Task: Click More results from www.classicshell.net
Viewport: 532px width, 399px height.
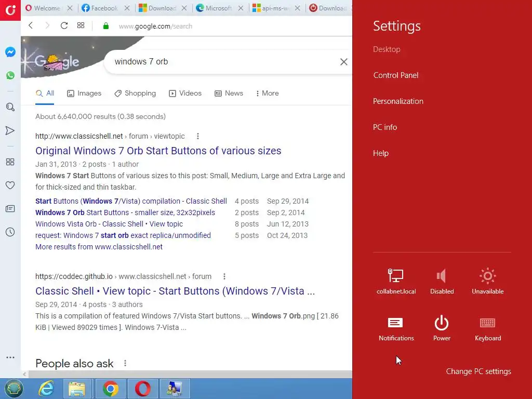Action: pos(99,247)
